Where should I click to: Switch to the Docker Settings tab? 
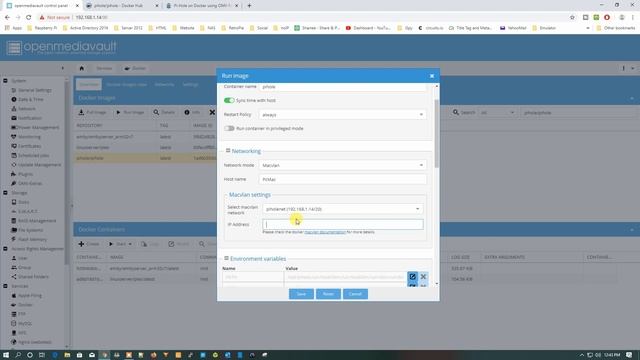click(x=190, y=84)
